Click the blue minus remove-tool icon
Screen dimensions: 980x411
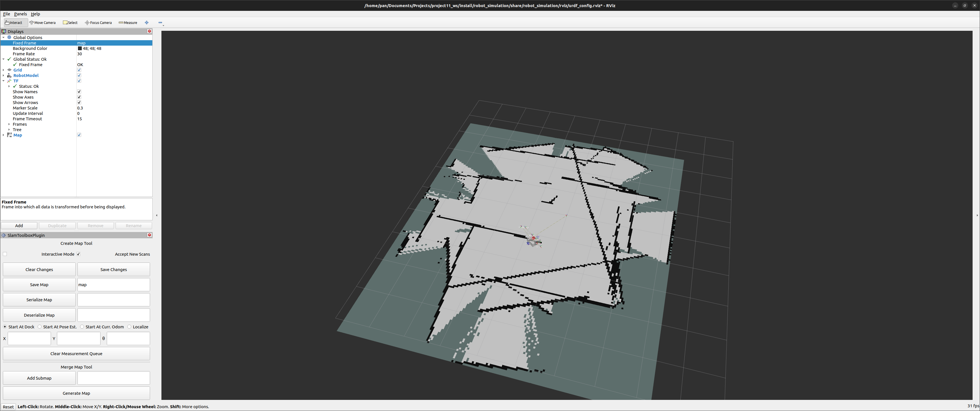(160, 23)
